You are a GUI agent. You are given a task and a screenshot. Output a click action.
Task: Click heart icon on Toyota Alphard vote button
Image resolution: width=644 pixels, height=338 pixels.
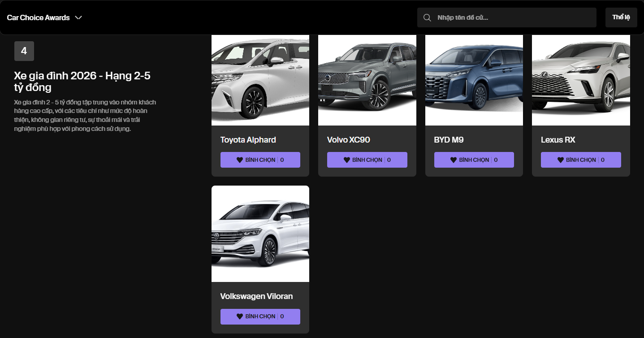tap(240, 160)
